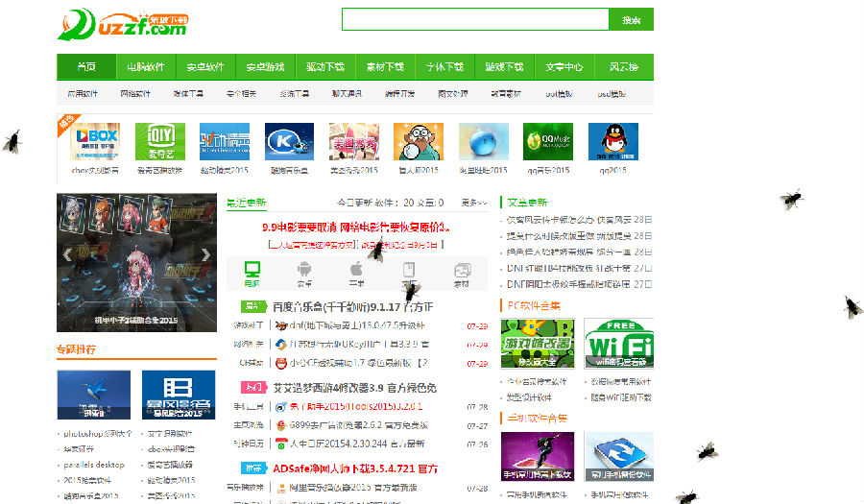Open the iTools2015 red link
Image resolution: width=864 pixels, height=504 pixels.
[356, 407]
